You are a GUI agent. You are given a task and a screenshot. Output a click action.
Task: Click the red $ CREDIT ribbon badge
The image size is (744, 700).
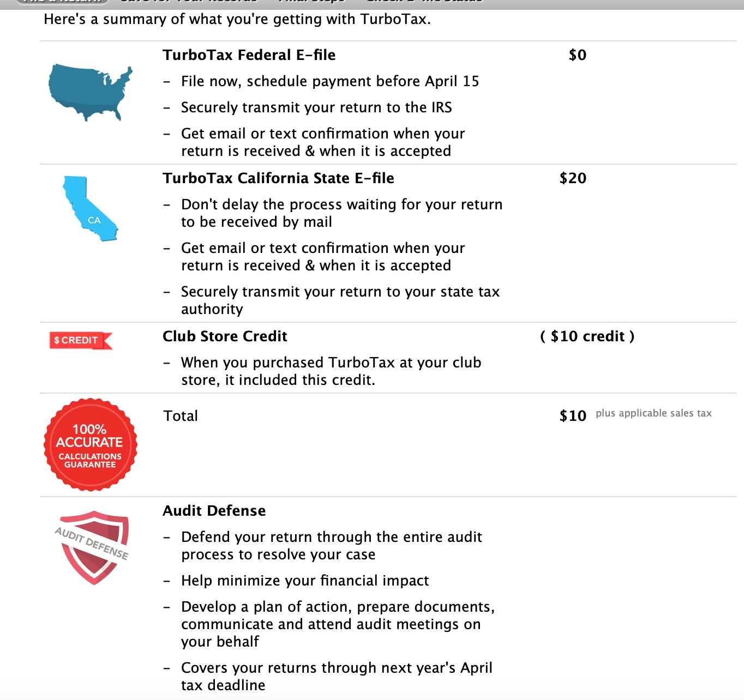click(81, 340)
